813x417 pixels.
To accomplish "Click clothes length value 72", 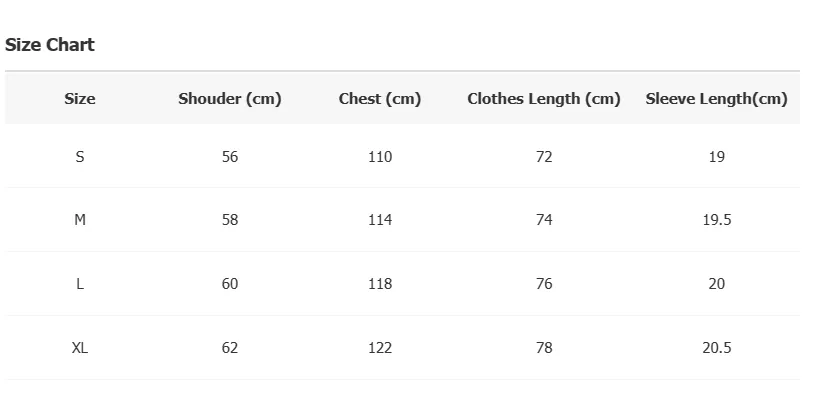I will coord(544,157).
